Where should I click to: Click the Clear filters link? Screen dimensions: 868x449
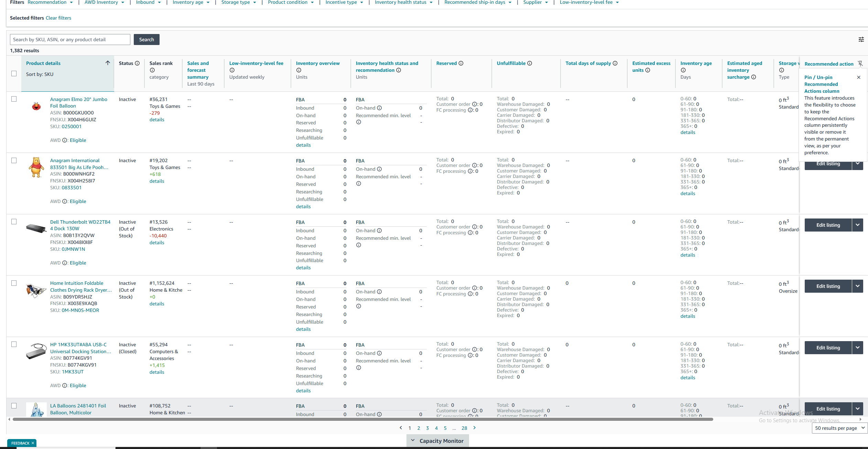pyautogui.click(x=58, y=18)
